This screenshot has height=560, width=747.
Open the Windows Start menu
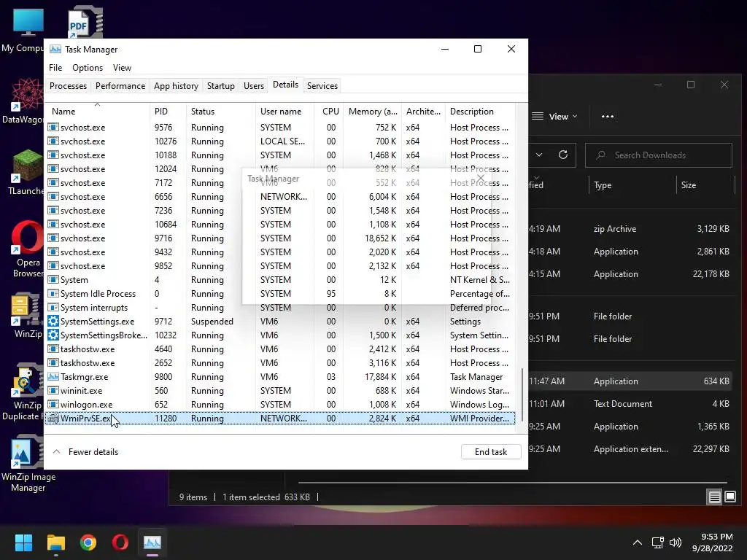point(23,542)
